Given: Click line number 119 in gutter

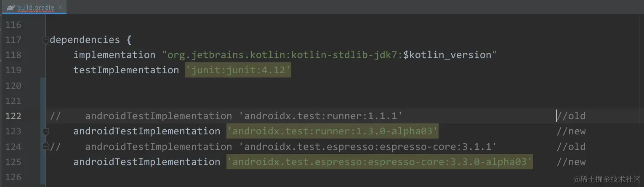Looking at the screenshot, I should point(13,70).
